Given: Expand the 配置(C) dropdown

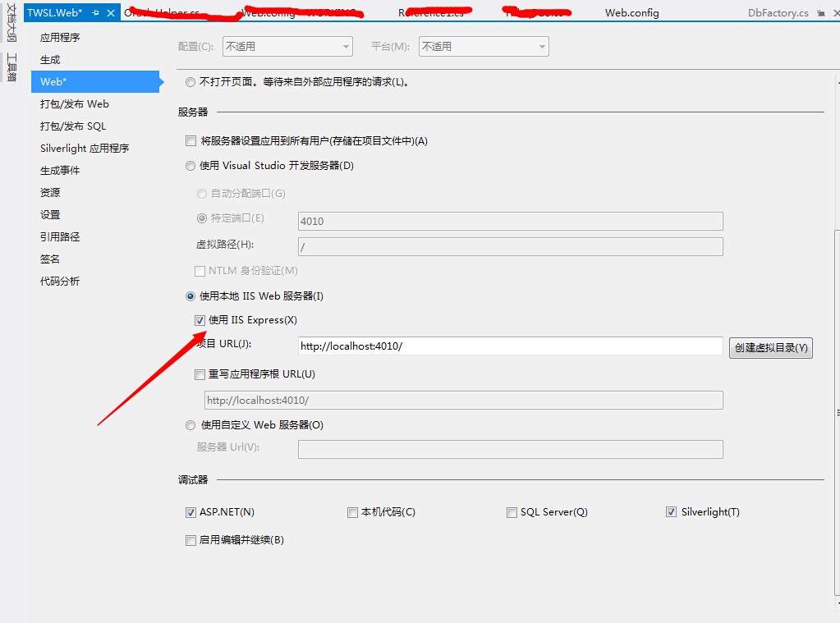Looking at the screenshot, I should tap(287, 47).
